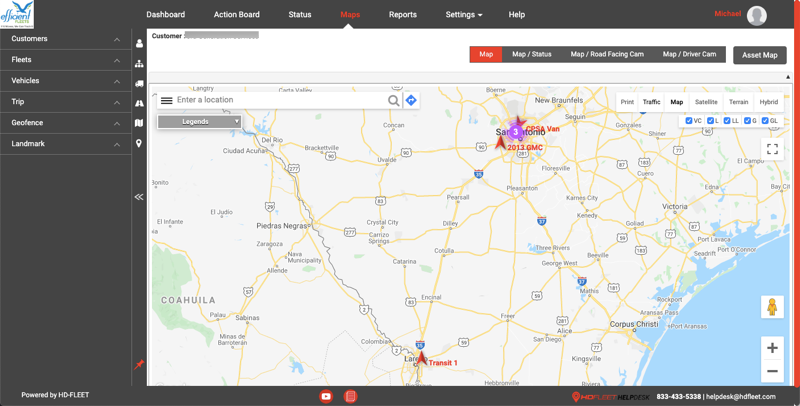Open the red document icon in footer
Image resolution: width=800 pixels, height=406 pixels.
[350, 396]
